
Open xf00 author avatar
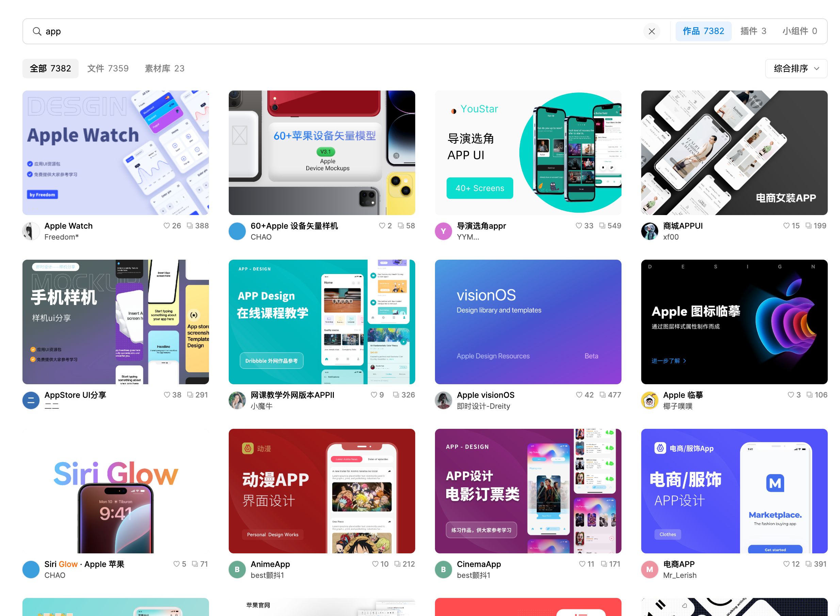point(649,231)
